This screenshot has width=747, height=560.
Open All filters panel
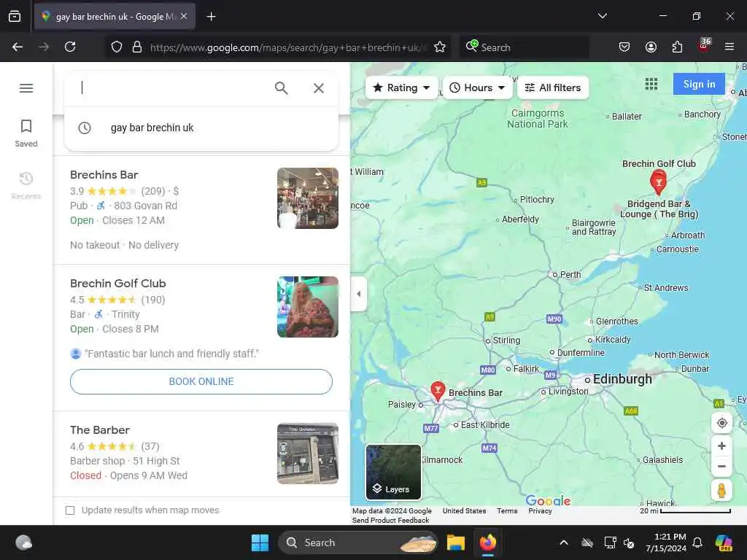553,87
